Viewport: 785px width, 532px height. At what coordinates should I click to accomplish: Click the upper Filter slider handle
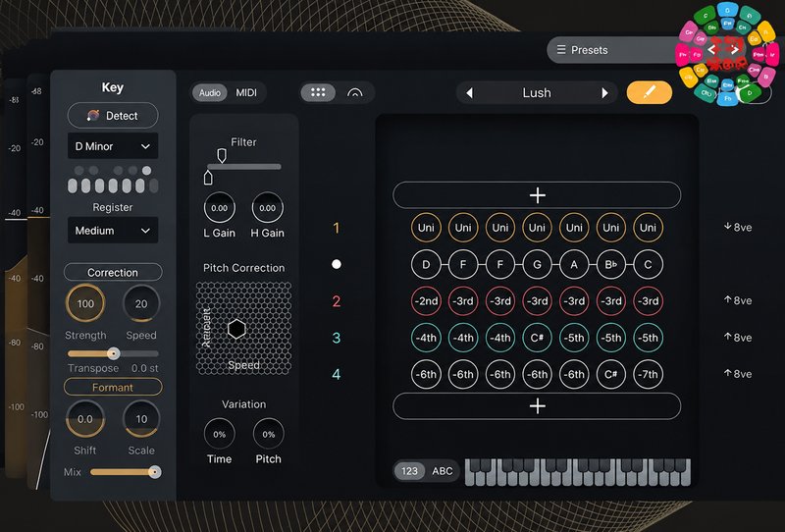pos(222,155)
